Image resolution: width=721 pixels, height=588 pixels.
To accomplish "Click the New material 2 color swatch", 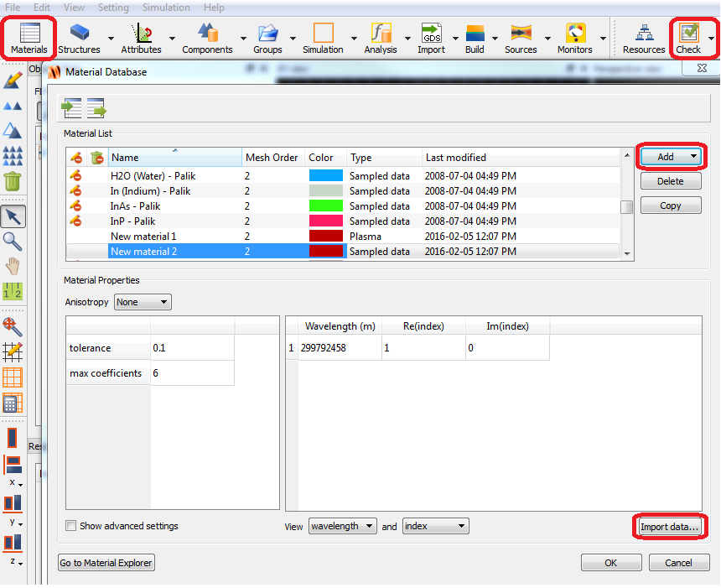I will tap(325, 252).
